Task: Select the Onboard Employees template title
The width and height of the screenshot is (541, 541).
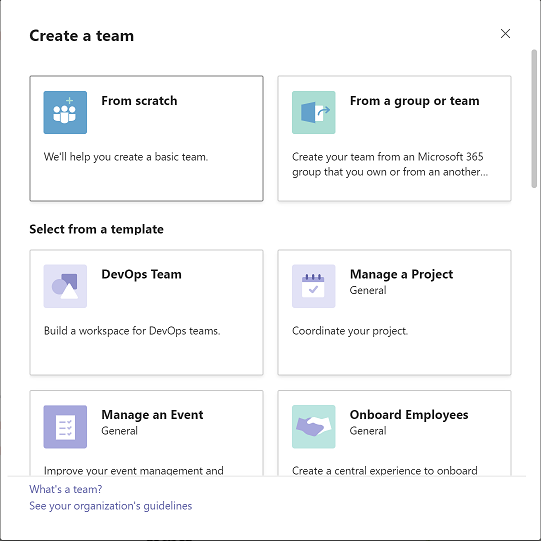Action: pos(409,415)
